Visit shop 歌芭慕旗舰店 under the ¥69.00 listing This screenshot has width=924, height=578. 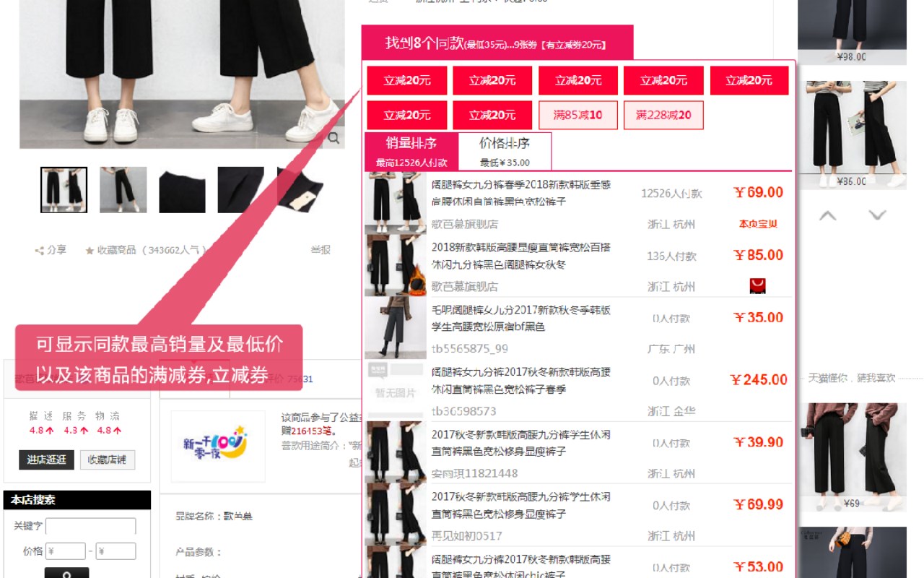(x=465, y=224)
